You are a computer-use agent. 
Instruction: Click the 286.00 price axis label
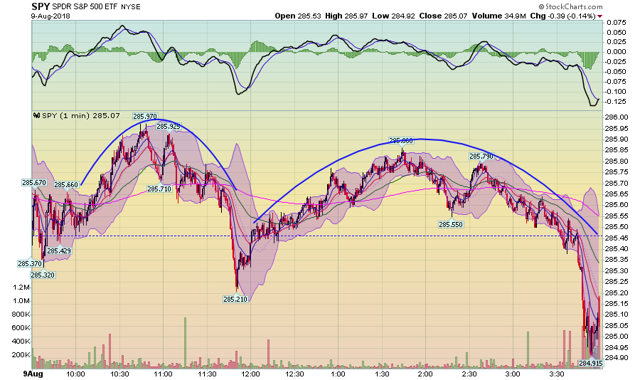pyautogui.click(x=617, y=118)
